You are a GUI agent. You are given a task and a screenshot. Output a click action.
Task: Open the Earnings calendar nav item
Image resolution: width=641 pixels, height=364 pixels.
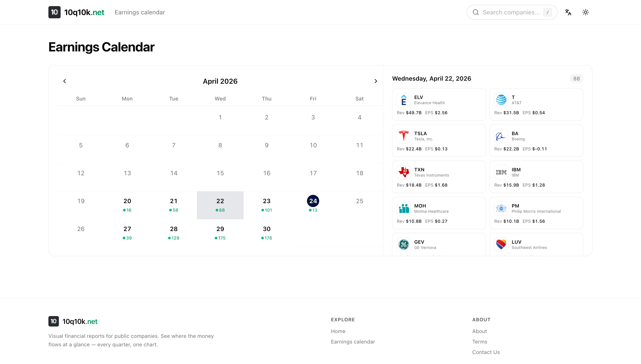tap(140, 12)
